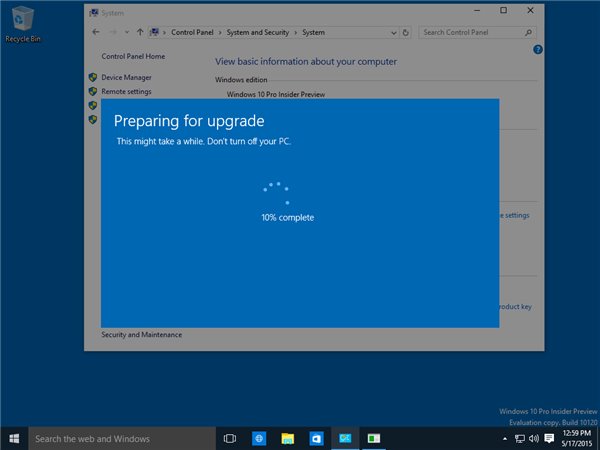The height and width of the screenshot is (450, 600).
Task: Click the Back arrow in System window
Action: tap(96, 32)
